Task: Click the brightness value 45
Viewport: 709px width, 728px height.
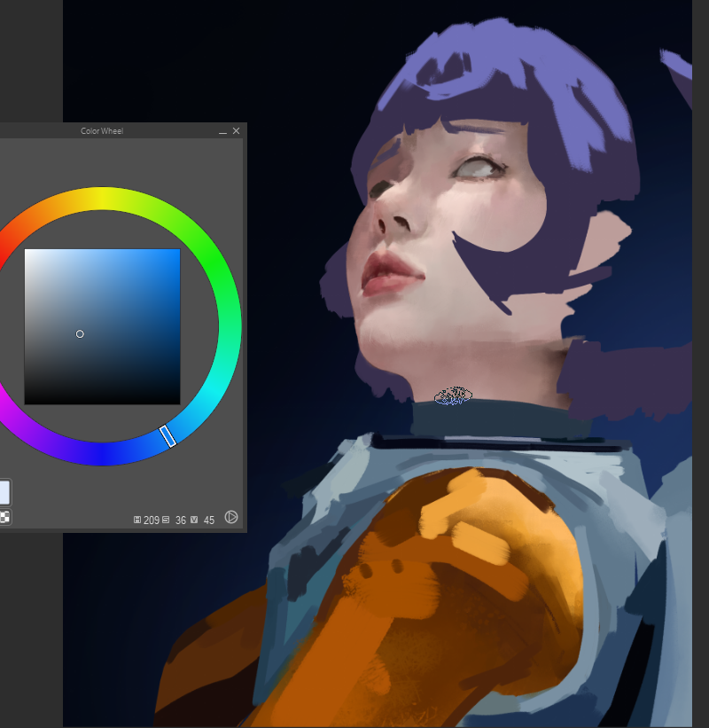Action: (209, 520)
